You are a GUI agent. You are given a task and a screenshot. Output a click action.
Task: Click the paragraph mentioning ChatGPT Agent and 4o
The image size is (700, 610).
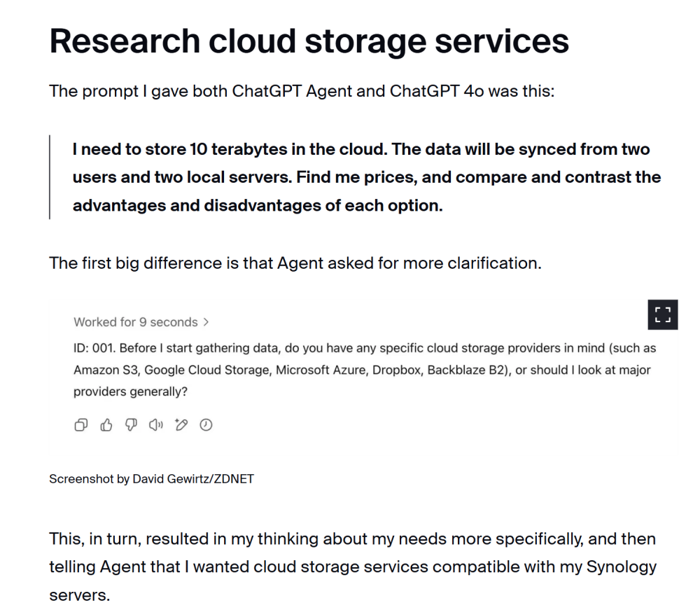[x=302, y=91]
